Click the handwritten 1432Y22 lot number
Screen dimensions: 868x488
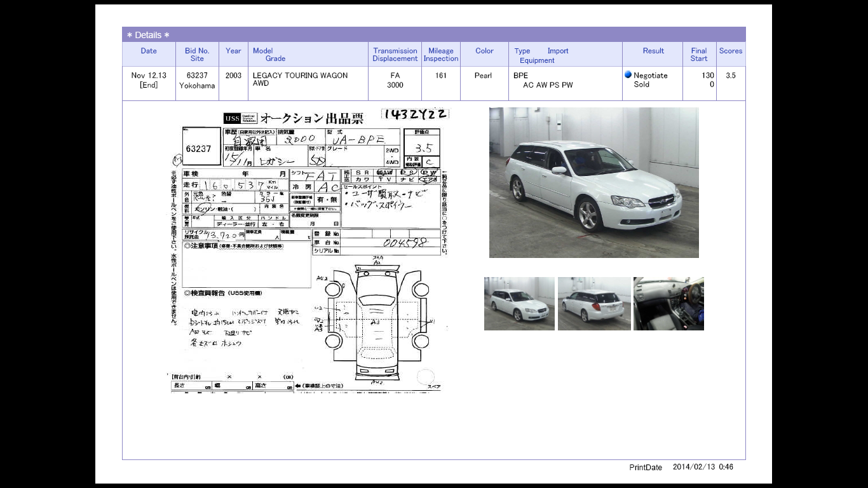414,113
